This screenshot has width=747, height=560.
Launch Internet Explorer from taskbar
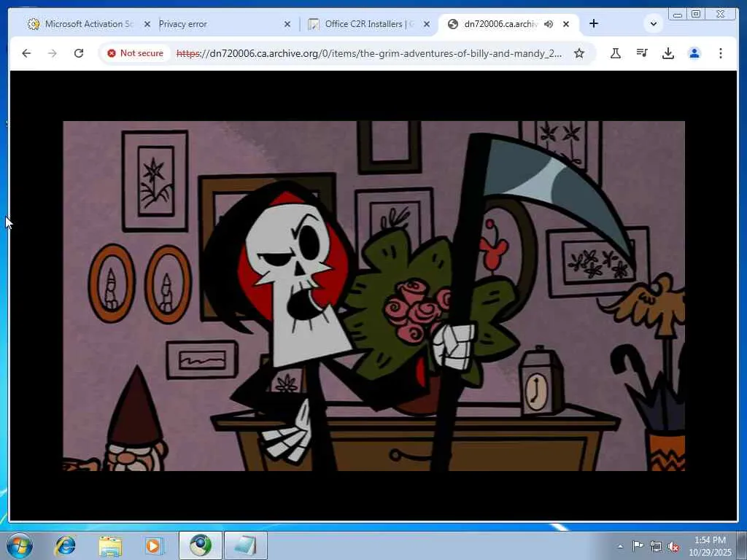tap(65, 545)
